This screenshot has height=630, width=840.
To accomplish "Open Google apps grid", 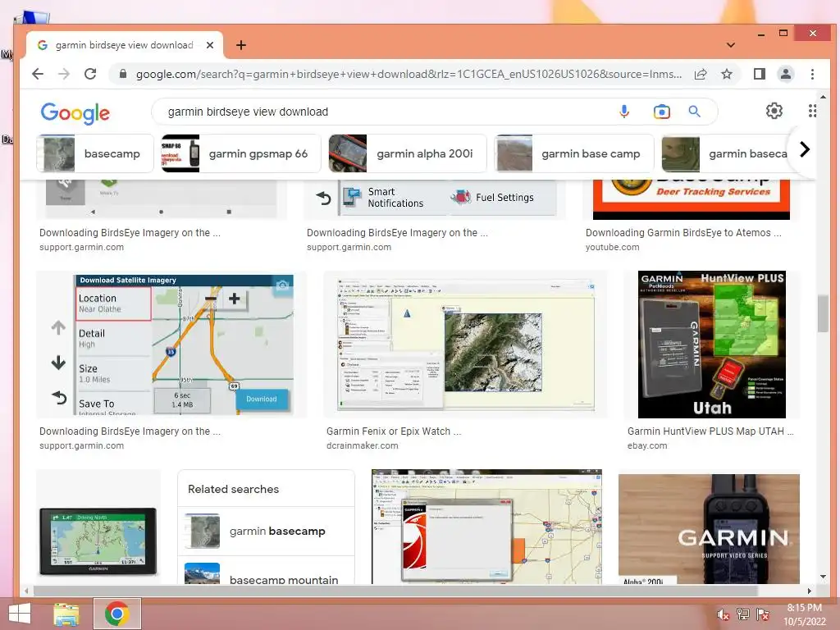I will point(812,111).
